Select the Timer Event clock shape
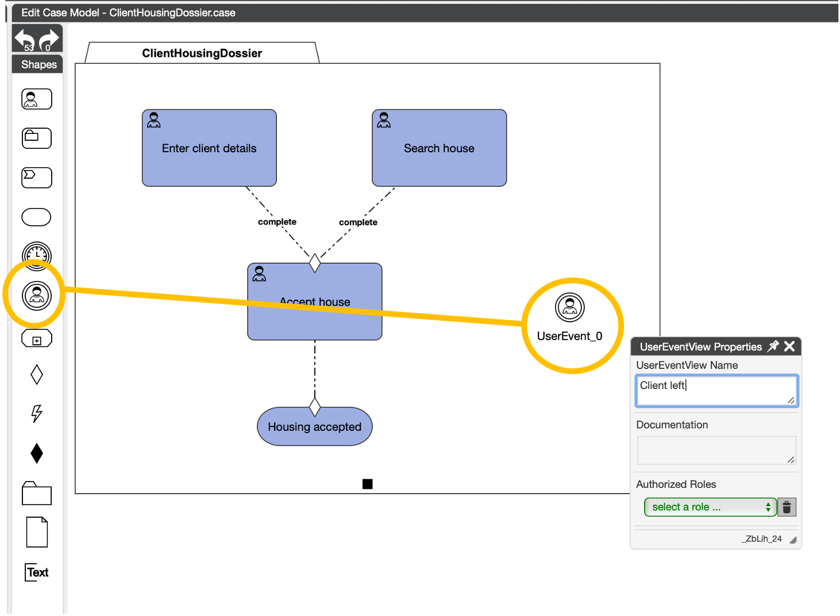This screenshot has height=616, width=840. point(37,256)
